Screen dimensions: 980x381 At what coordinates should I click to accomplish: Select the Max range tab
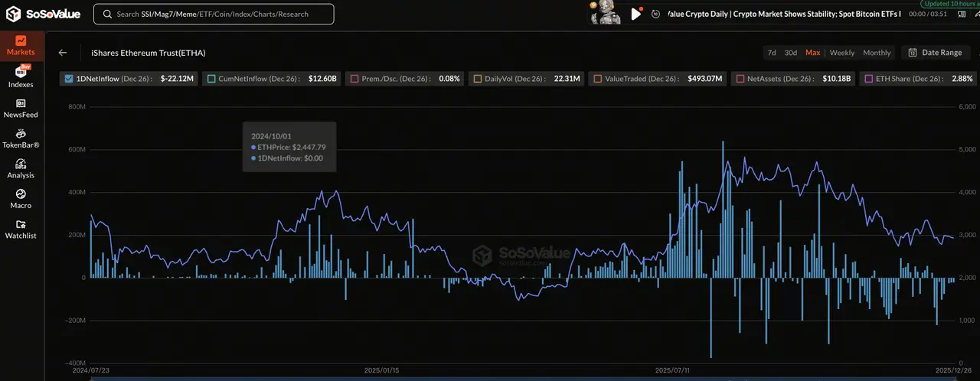coord(812,53)
